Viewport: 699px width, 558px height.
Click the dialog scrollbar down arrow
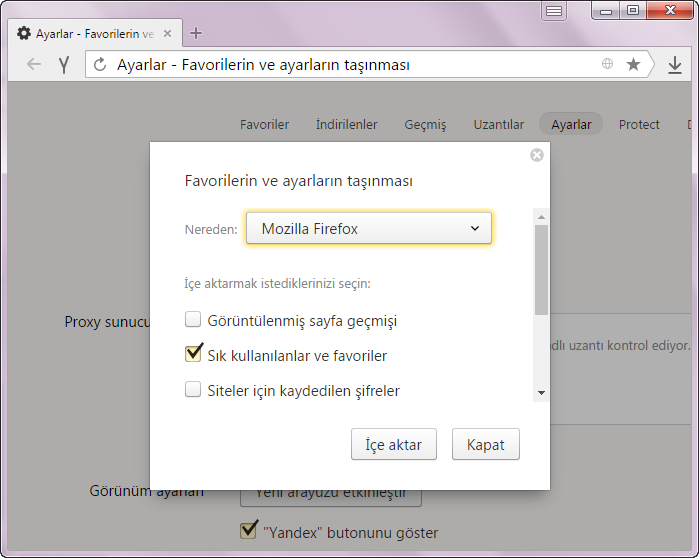(x=541, y=393)
